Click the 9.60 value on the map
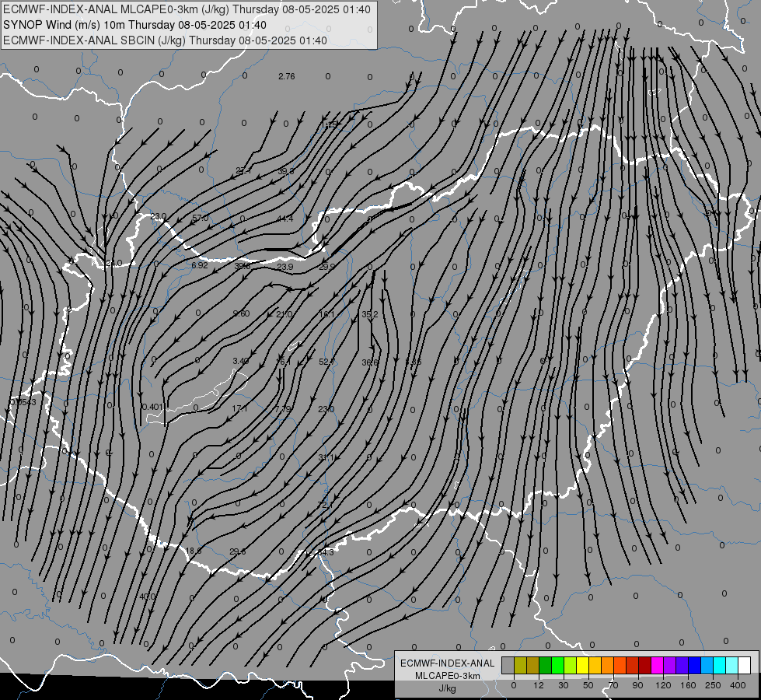This screenshot has width=761, height=700. coord(241,313)
